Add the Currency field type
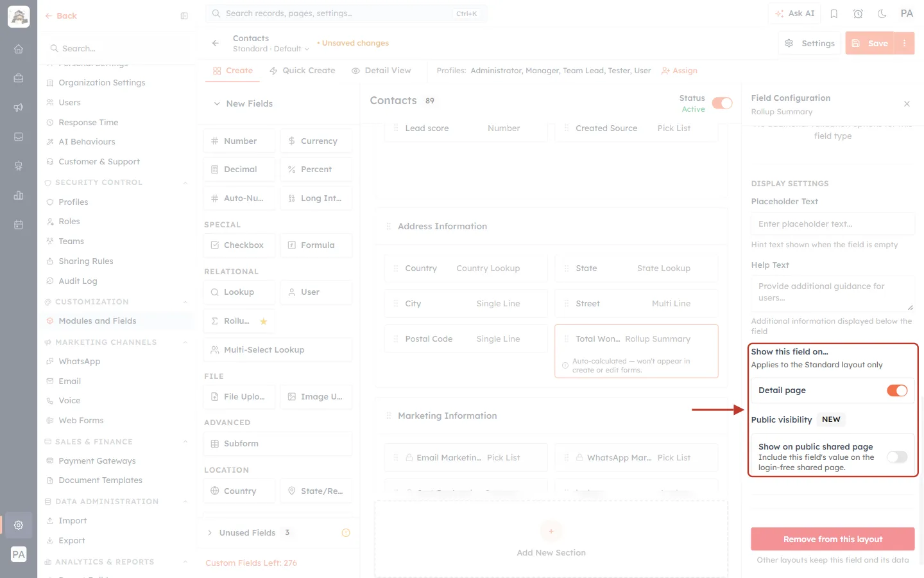Image resolution: width=924 pixels, height=578 pixels. [x=316, y=141]
